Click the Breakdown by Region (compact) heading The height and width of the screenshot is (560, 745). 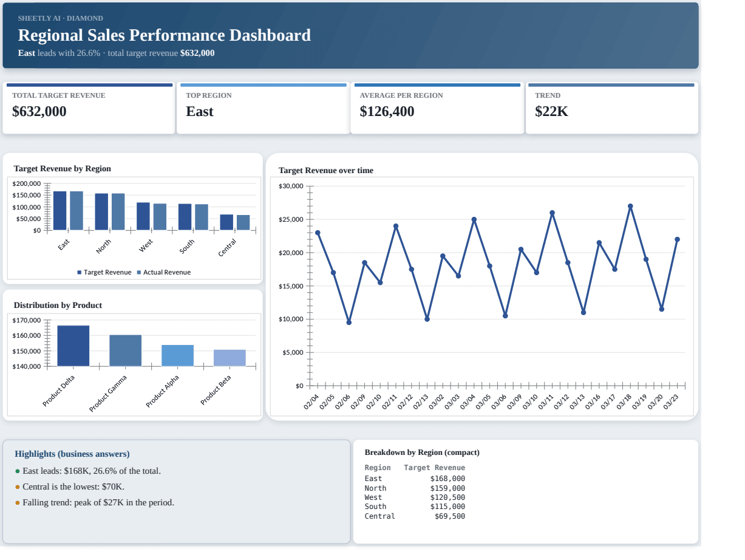pos(422,452)
